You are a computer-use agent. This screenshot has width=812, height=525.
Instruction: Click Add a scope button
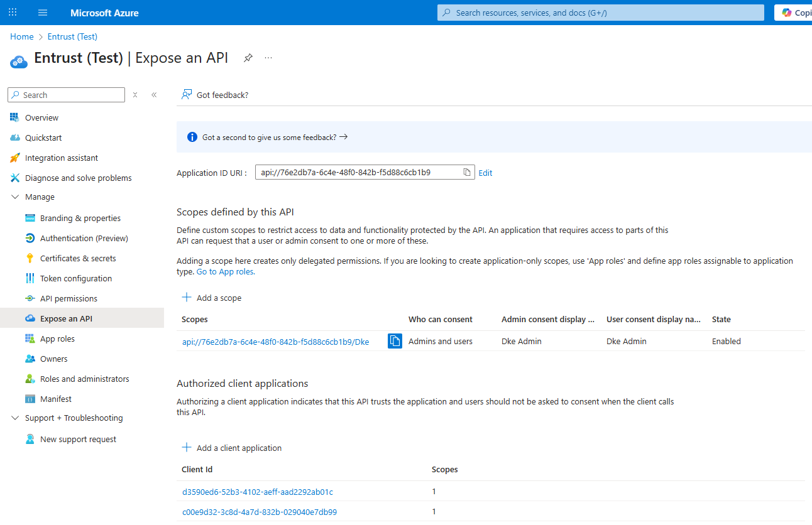(212, 298)
